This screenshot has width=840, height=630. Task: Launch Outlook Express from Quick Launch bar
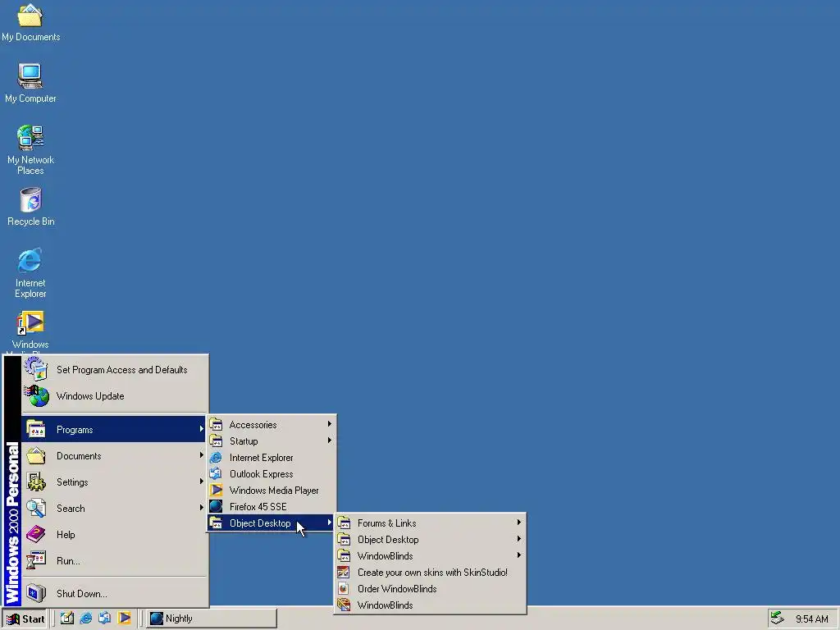(104, 619)
